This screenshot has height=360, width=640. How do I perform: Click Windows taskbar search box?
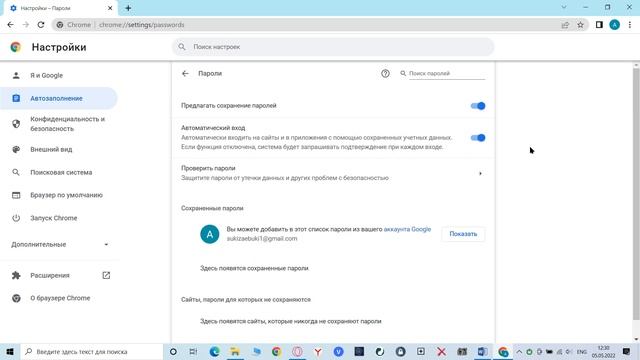(x=92, y=351)
